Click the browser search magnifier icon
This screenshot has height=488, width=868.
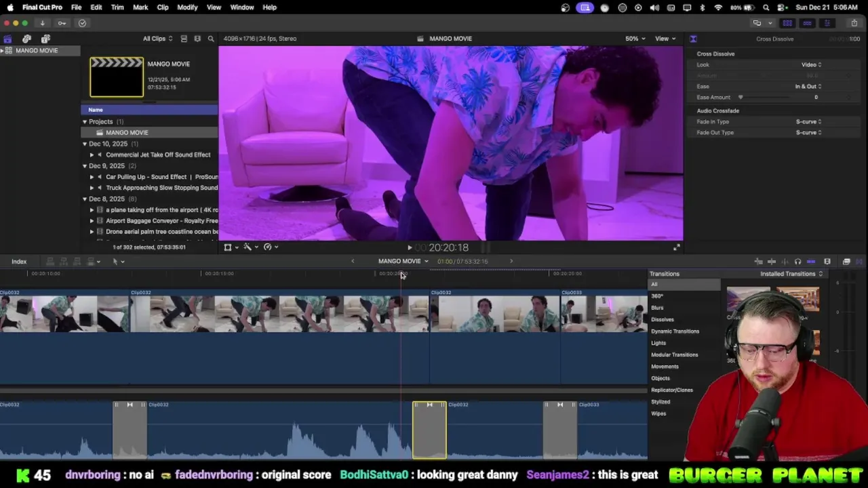click(x=211, y=39)
